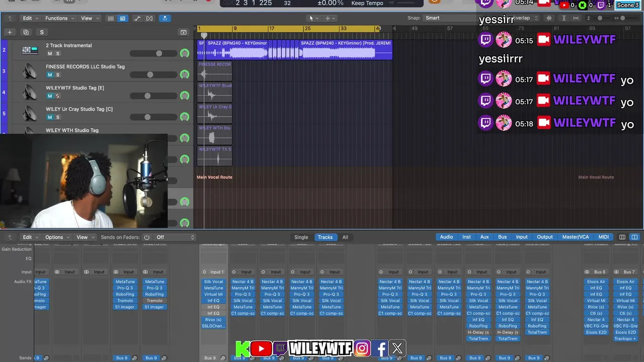
Task: Select 2 Track Instrumental drum machine icon
Action: [x=30, y=50]
